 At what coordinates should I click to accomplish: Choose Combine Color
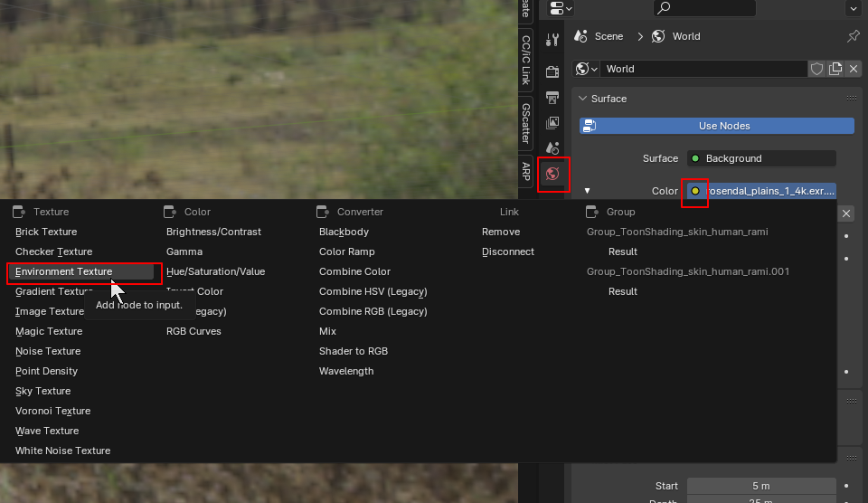[x=354, y=271]
